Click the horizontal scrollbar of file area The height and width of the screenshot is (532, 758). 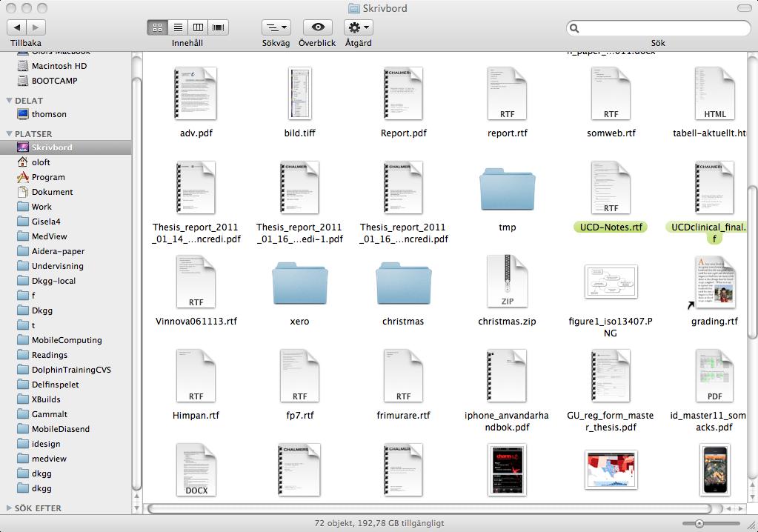[430, 508]
